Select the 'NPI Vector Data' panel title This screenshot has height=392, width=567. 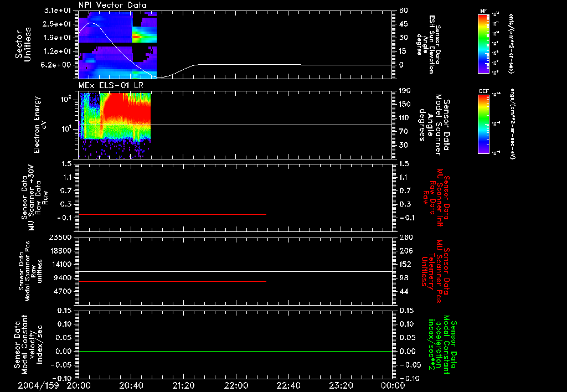[112, 5]
